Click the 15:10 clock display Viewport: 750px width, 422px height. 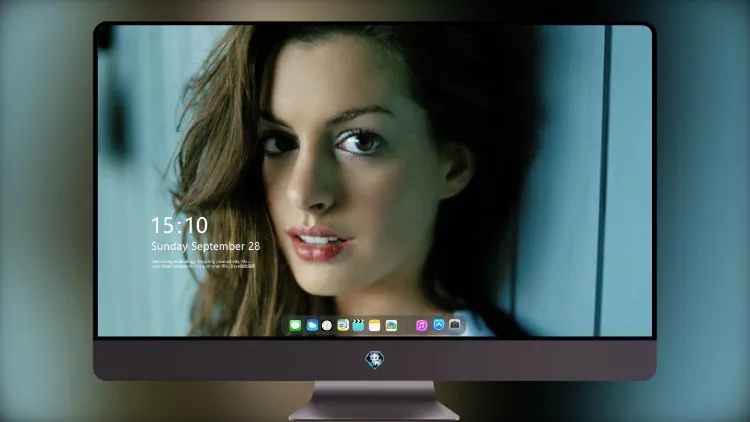[x=179, y=225]
